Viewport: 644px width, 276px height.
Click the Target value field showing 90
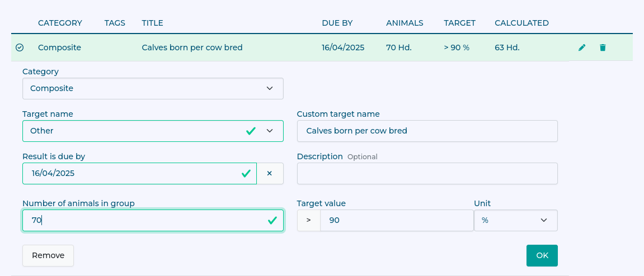(397, 220)
